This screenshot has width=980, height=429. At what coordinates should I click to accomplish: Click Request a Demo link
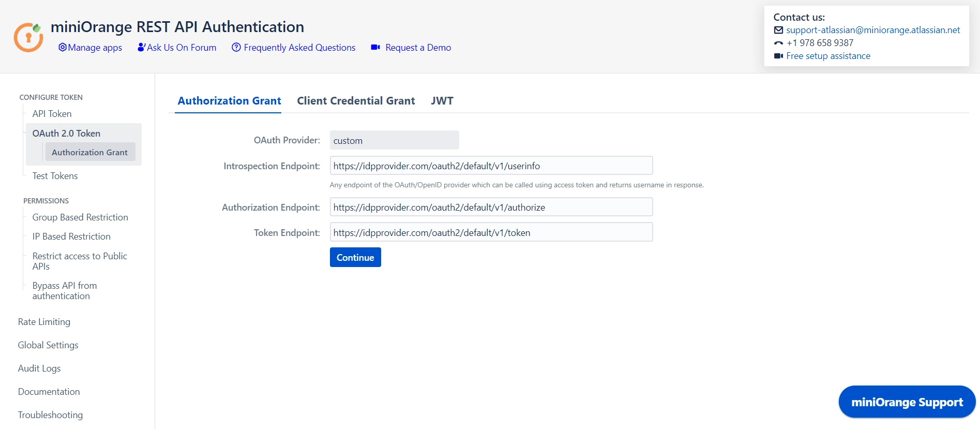click(x=418, y=48)
